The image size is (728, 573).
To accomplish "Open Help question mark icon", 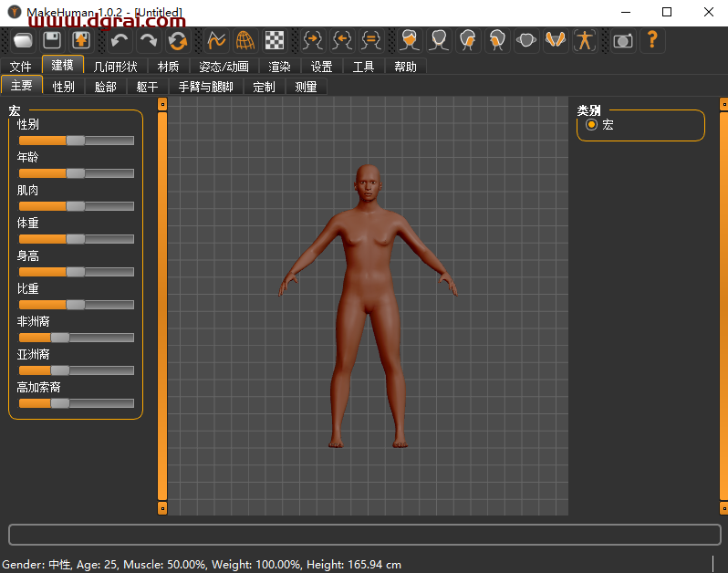I will 652,40.
